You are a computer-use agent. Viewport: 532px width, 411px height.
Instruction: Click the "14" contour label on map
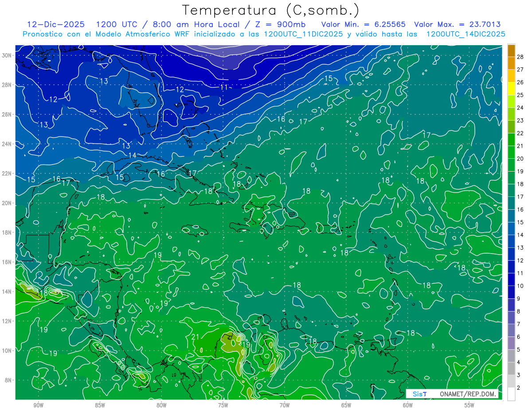pos(132,155)
